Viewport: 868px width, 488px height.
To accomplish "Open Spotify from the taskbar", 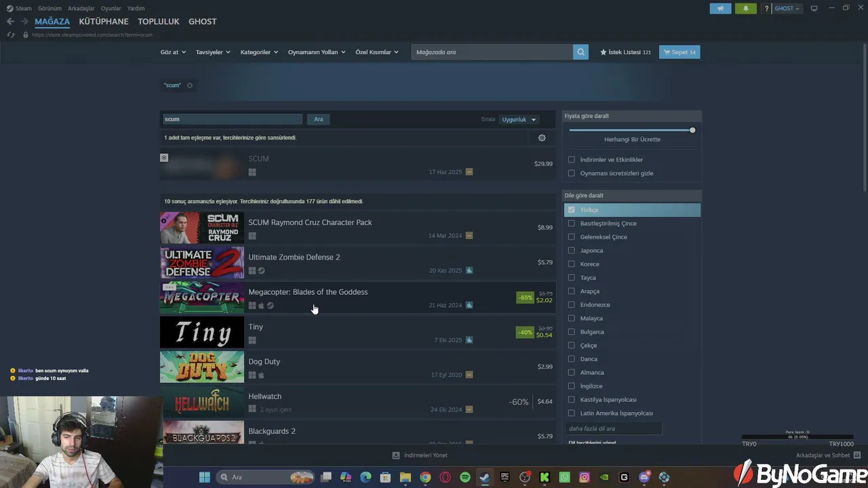I will click(465, 477).
